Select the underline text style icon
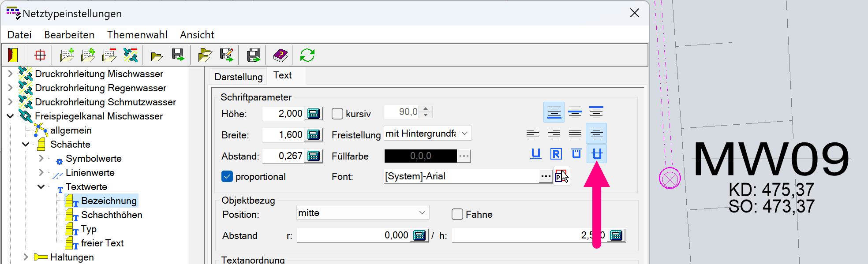 click(535, 154)
